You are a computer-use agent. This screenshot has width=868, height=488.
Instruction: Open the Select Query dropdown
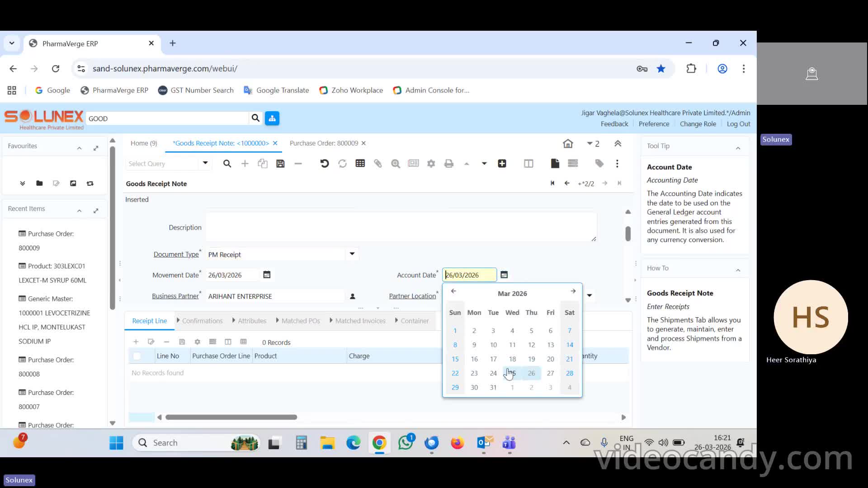click(x=205, y=163)
